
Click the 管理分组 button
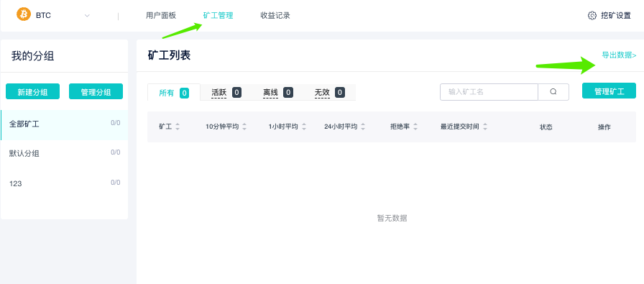point(96,91)
